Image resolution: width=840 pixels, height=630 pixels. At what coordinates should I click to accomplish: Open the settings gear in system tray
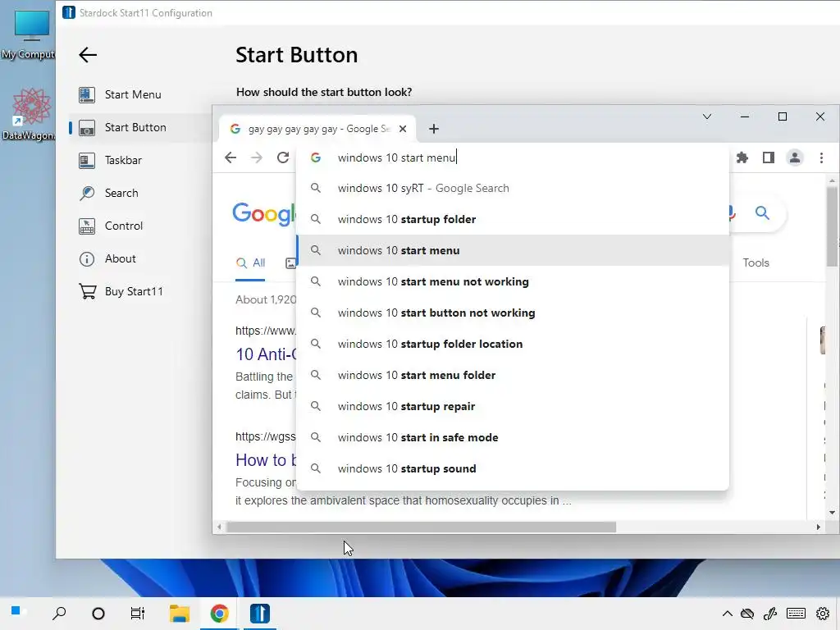point(823,614)
